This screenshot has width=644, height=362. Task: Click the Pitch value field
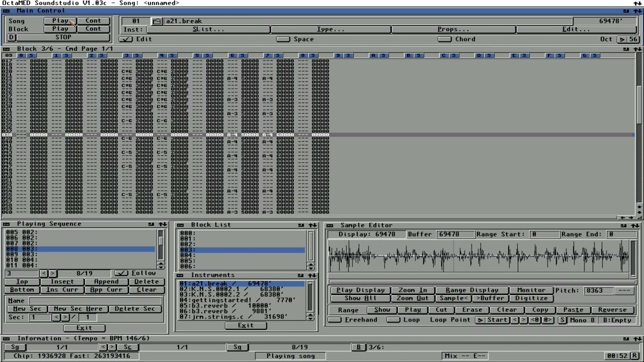click(x=600, y=291)
